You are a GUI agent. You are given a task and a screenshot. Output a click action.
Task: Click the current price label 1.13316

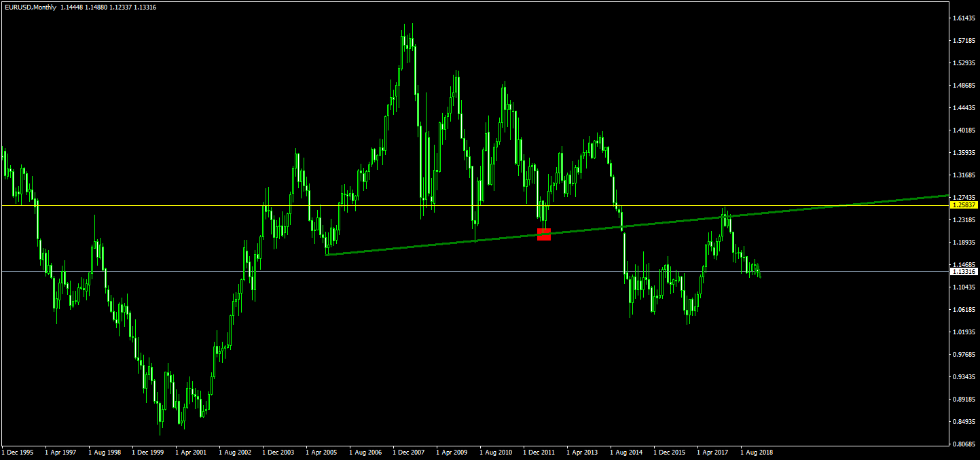tap(964, 271)
